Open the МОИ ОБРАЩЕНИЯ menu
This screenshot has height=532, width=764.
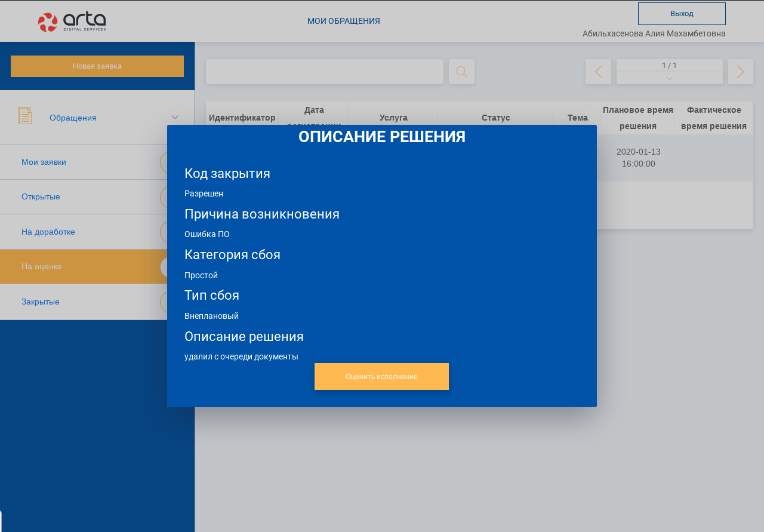[x=344, y=21]
